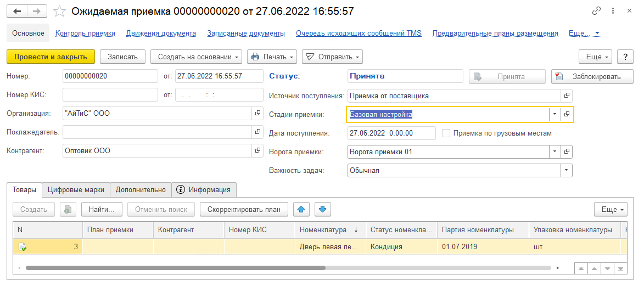Click the Дата поступления field
This screenshot has height=286, width=644.
pos(391,133)
